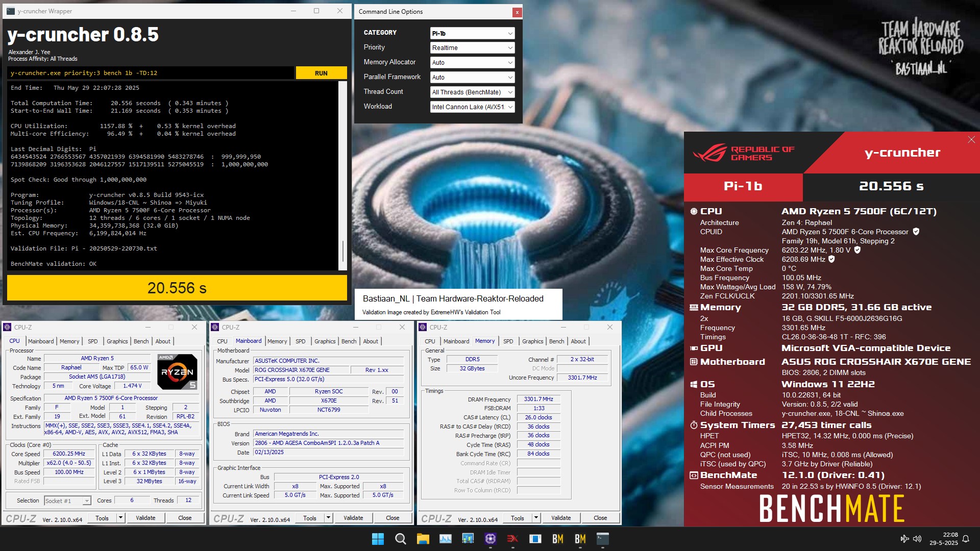This screenshot has width=980, height=551.
Task: Open File Explorer from the taskbar
Action: [423, 539]
